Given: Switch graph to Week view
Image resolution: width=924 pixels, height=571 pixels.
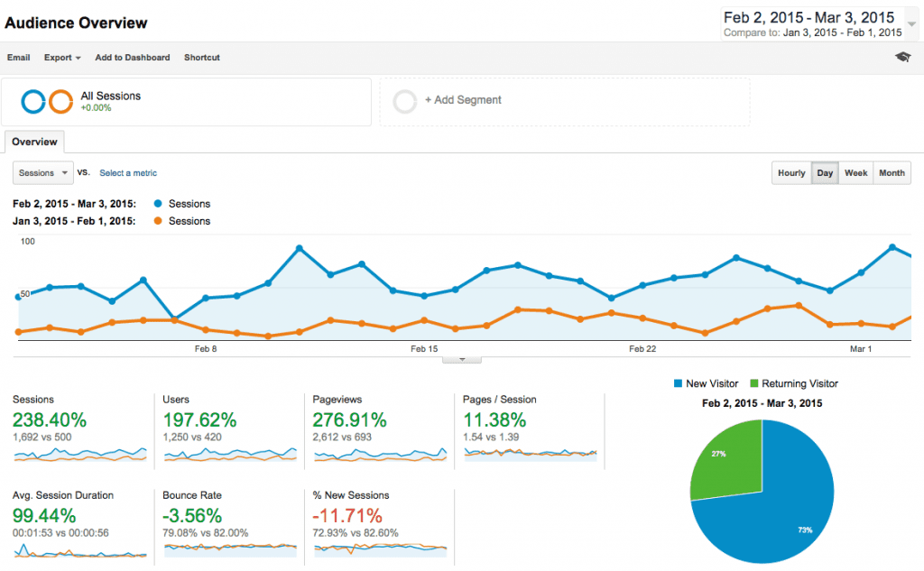Looking at the screenshot, I should 855,173.
